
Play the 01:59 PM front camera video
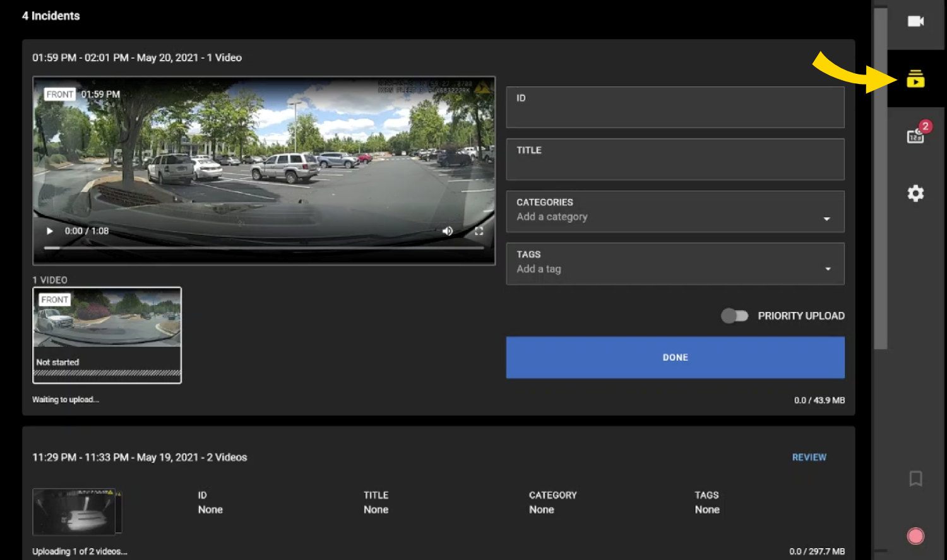point(50,231)
